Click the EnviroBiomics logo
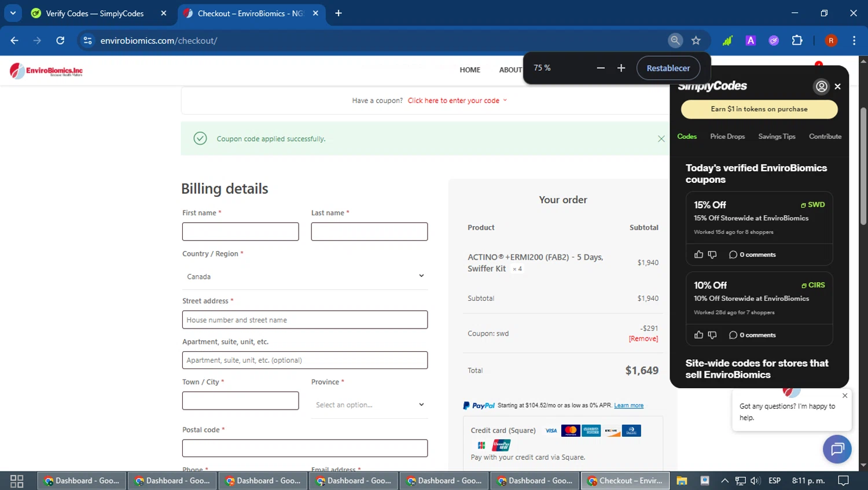Screen dimensions: 868x490 pos(46,71)
